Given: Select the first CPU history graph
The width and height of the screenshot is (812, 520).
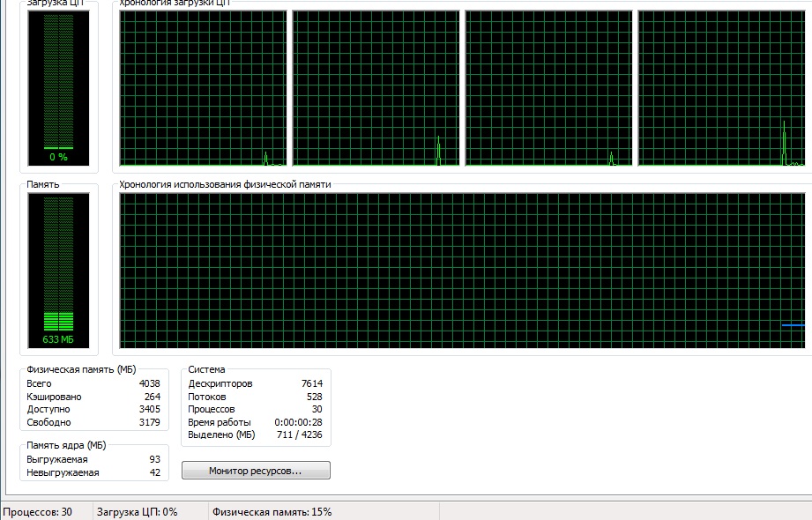Looking at the screenshot, I should pyautogui.click(x=203, y=88).
